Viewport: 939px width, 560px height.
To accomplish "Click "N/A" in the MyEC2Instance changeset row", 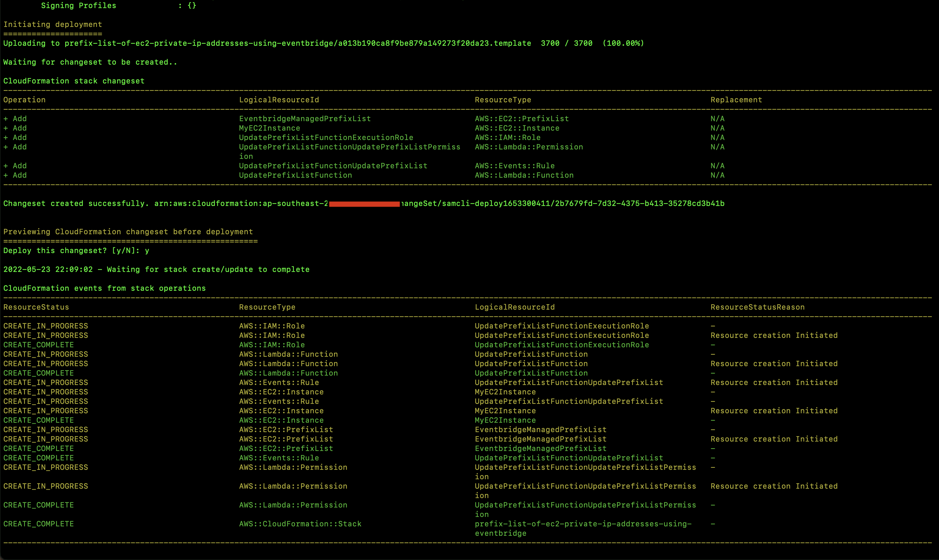I will point(717,128).
